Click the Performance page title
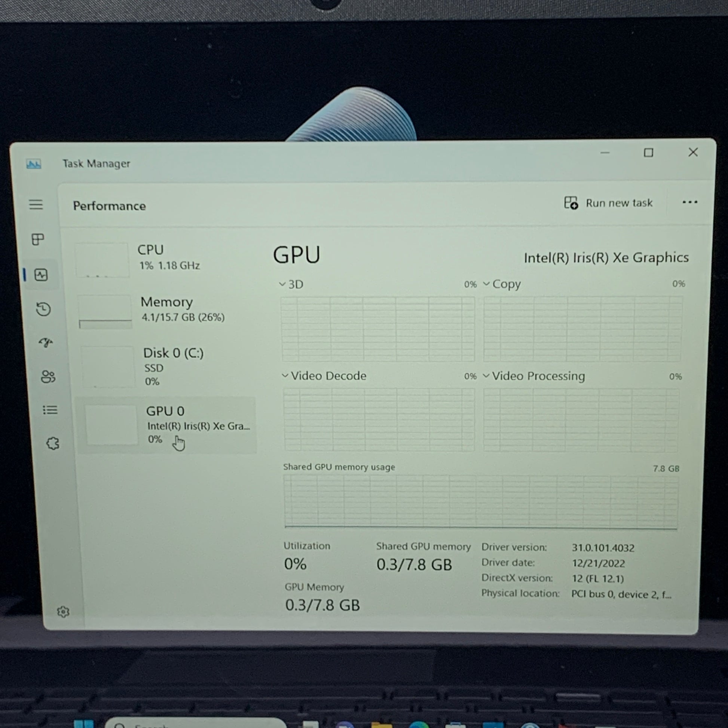The height and width of the screenshot is (728, 728). tap(109, 206)
